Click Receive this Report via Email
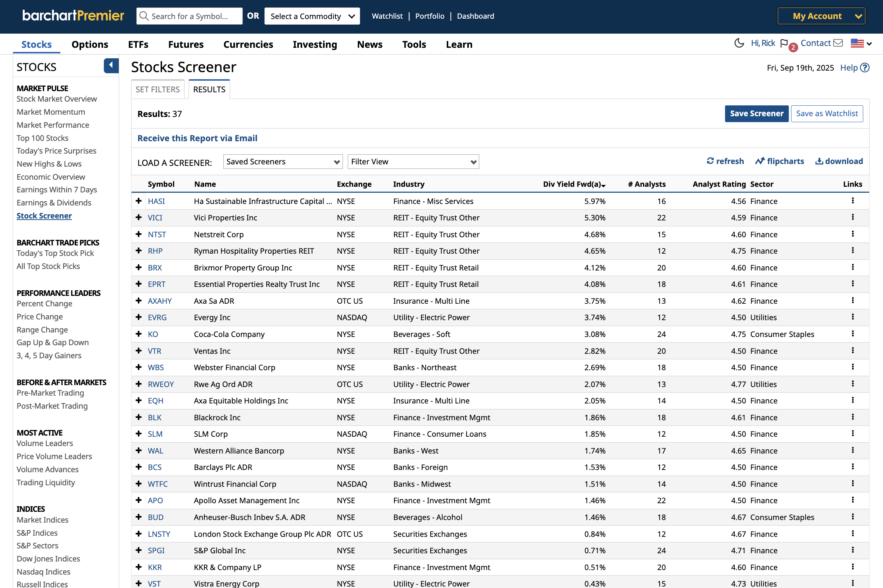Screen dimensions: 883x588 point(197,138)
